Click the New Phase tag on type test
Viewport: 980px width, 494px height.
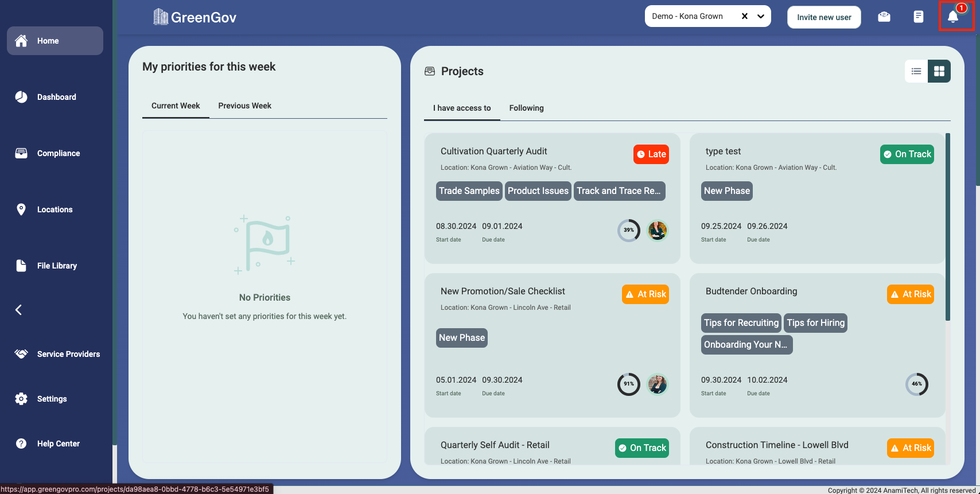tap(727, 191)
